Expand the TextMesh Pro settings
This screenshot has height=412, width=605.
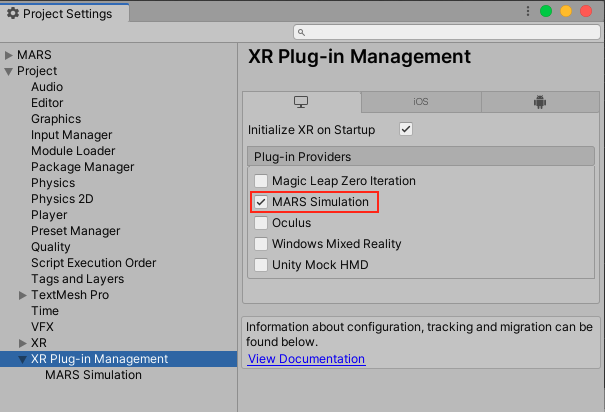(x=23, y=295)
